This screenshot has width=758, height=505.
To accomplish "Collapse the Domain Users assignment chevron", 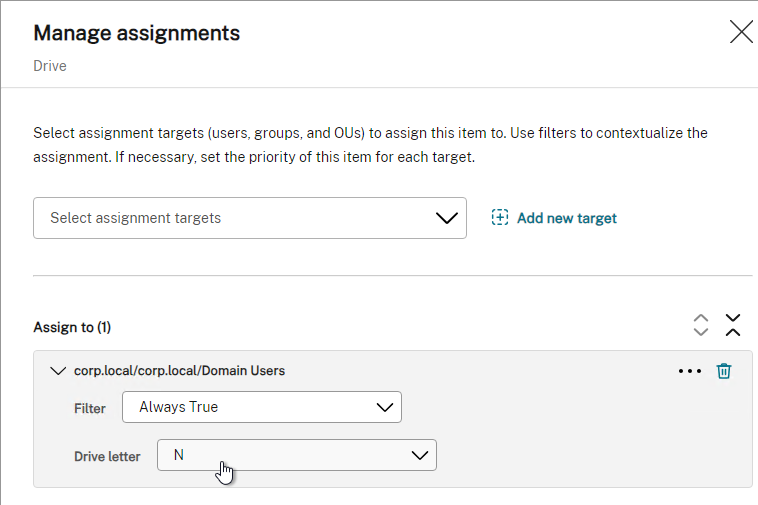I will [x=58, y=371].
